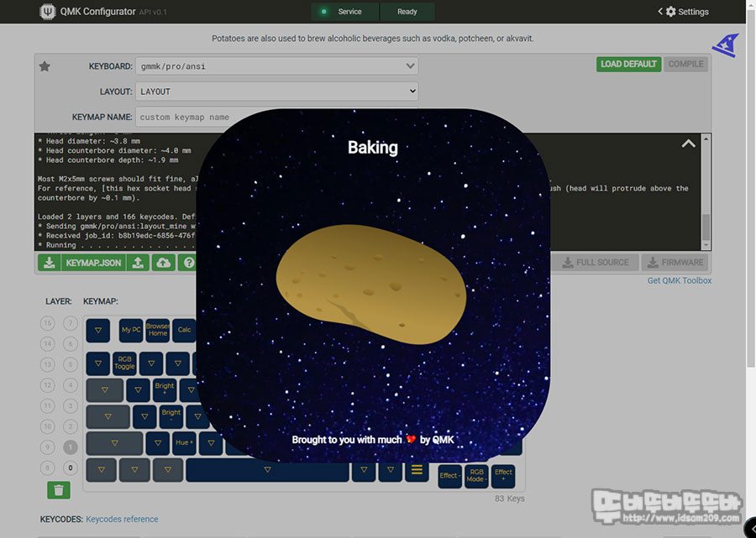756x538 pixels.
Task: Collapse the console with chevron arrow
Action: click(x=688, y=144)
